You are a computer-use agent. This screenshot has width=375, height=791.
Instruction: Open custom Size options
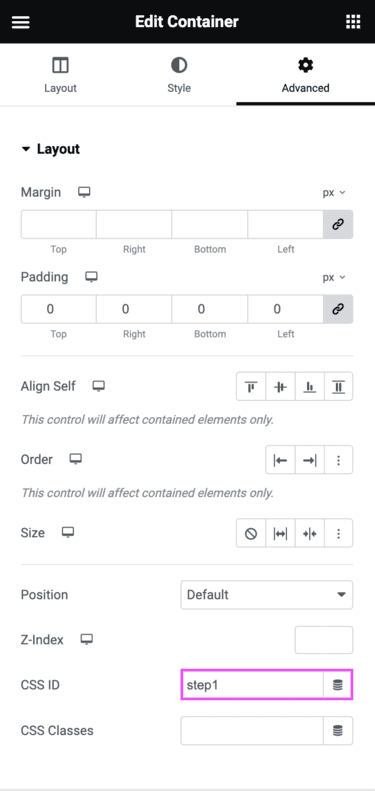(339, 533)
